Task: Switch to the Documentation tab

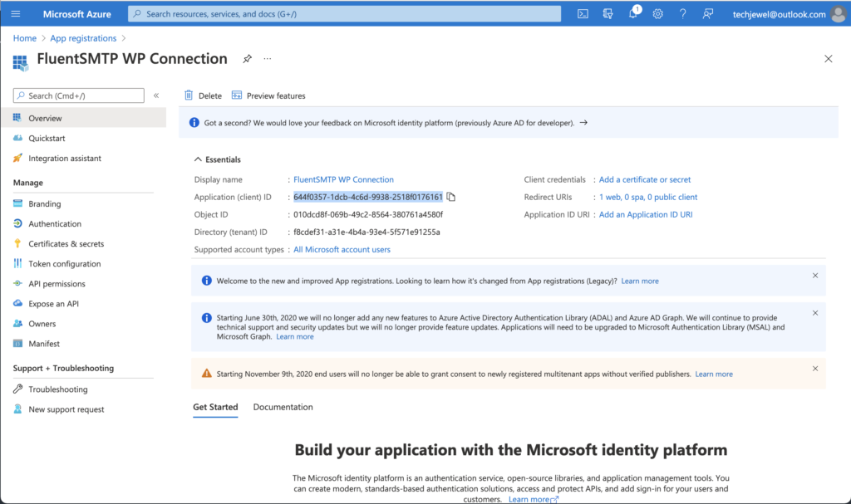Action: (x=283, y=407)
